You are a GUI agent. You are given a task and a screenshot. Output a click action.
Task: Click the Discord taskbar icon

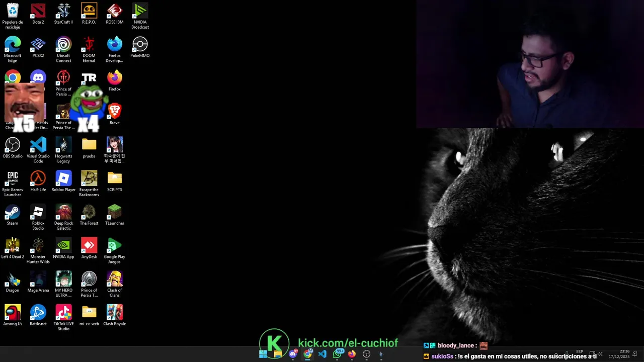[293, 354]
